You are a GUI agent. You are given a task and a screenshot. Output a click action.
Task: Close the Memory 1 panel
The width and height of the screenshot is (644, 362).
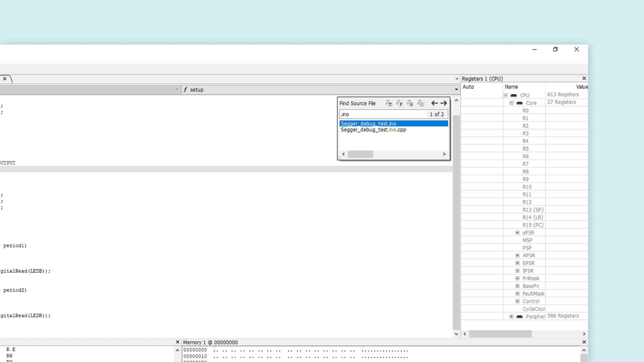pyautogui.click(x=584, y=342)
